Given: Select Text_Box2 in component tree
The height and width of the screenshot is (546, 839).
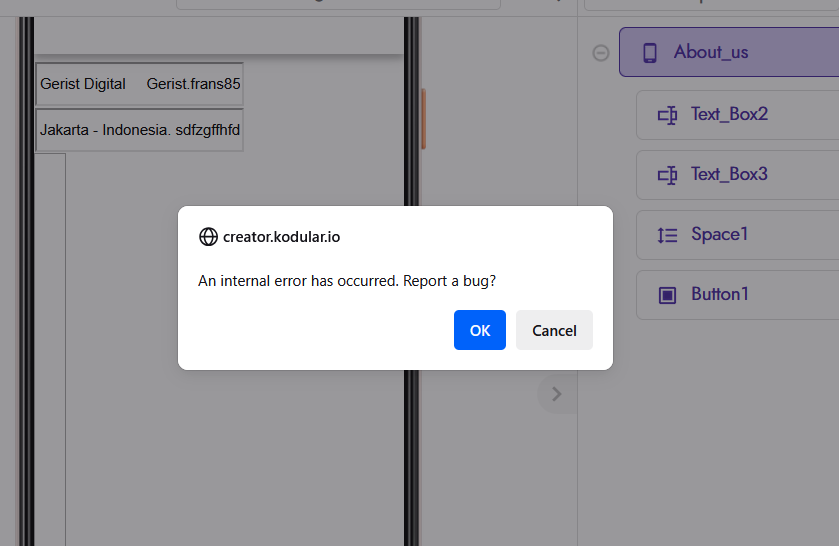Looking at the screenshot, I should [x=737, y=115].
